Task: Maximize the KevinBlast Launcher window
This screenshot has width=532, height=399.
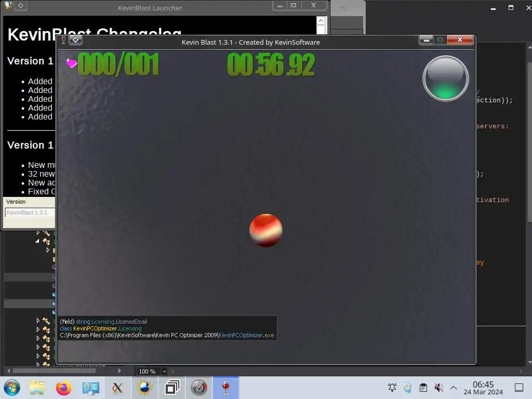Action: [294, 6]
